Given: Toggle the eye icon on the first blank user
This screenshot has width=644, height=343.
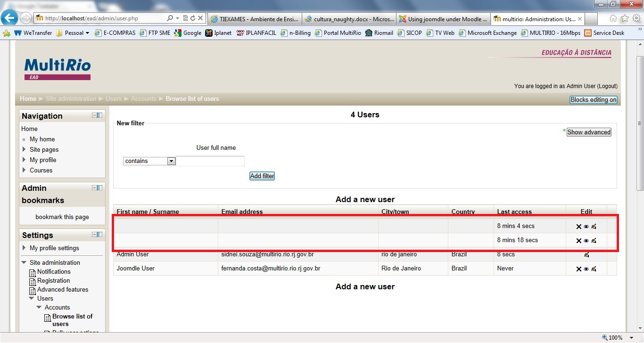Looking at the screenshot, I should click(x=586, y=227).
